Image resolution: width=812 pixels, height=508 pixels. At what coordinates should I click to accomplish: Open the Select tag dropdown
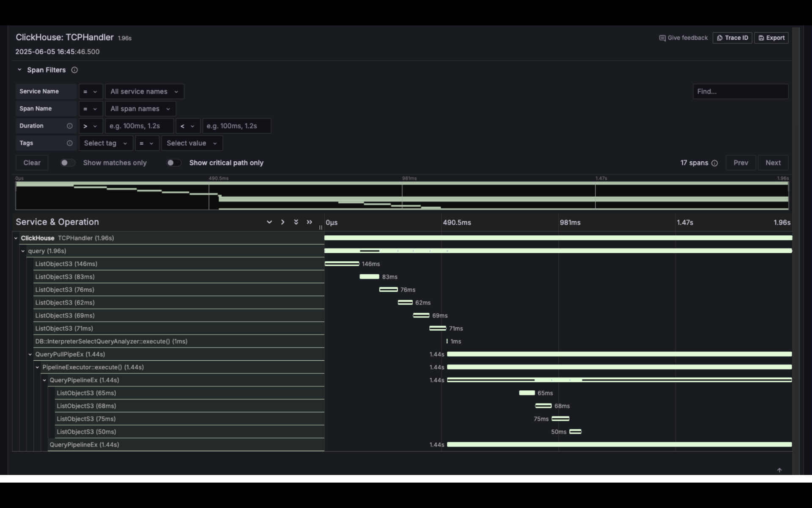click(106, 143)
